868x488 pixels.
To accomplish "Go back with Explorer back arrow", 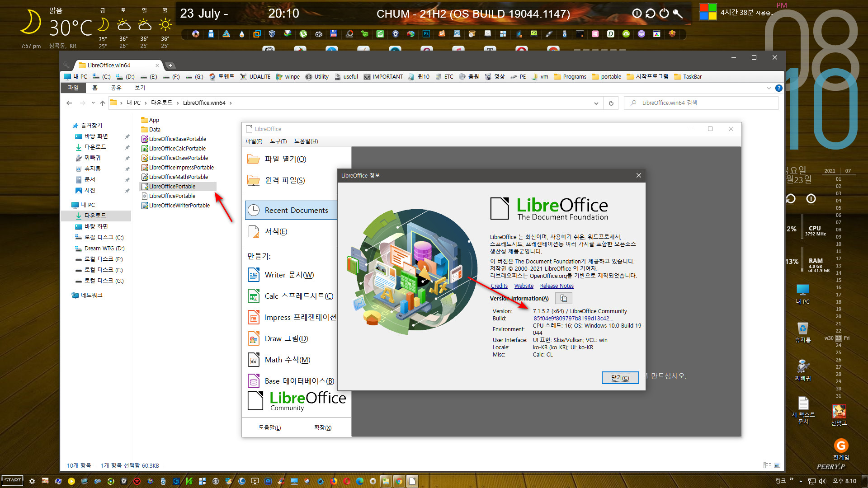I will (x=69, y=103).
